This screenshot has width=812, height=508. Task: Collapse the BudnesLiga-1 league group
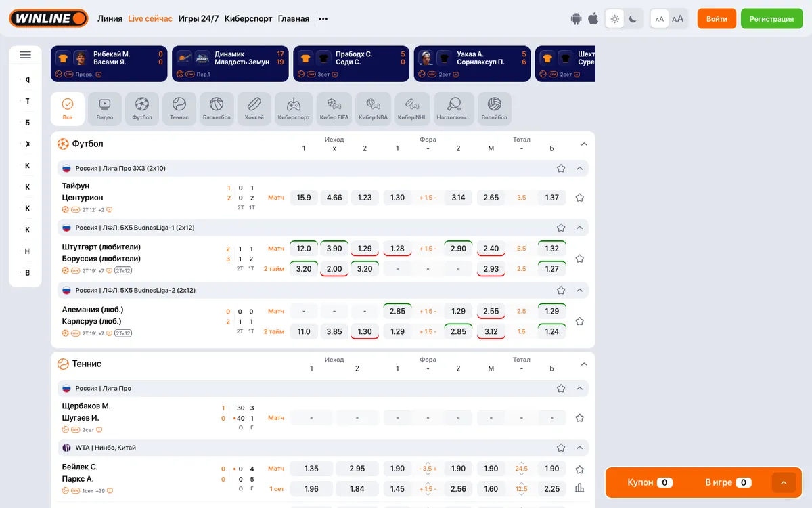coord(579,228)
